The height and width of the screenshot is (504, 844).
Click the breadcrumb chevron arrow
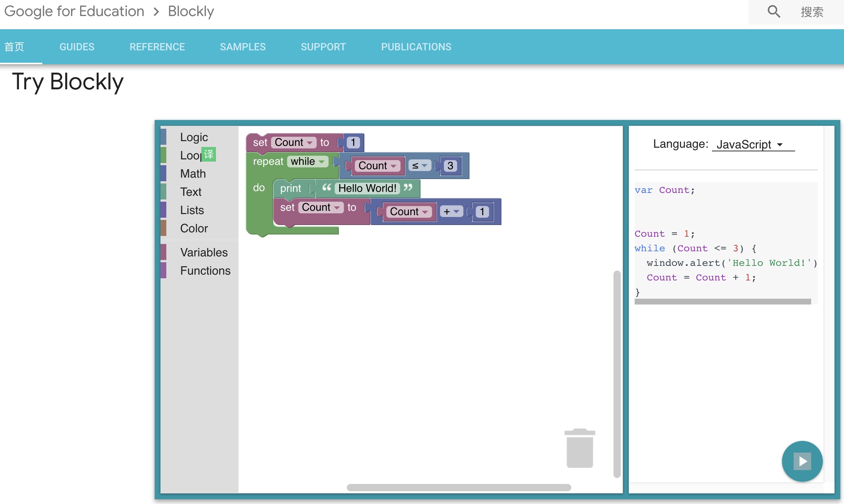156,12
